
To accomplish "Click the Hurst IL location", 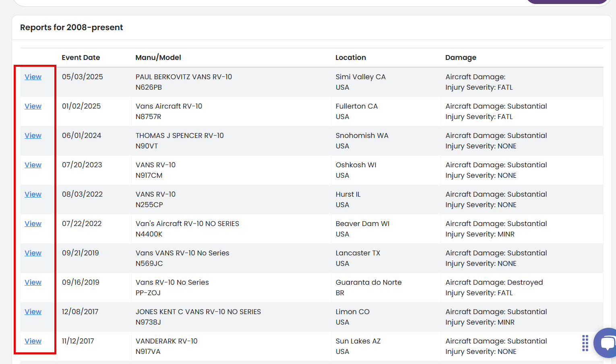I will click(348, 194).
